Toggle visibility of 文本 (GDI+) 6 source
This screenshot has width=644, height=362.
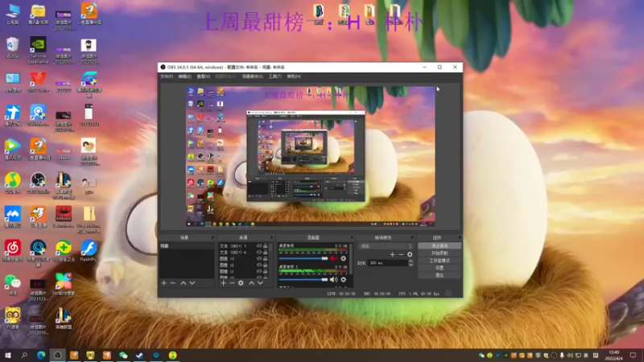pos(259,252)
